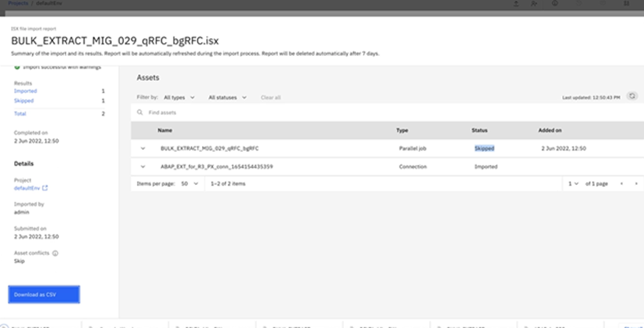Screen dimensions: 644x328
Task: Open the page number selector
Action: 574,184
